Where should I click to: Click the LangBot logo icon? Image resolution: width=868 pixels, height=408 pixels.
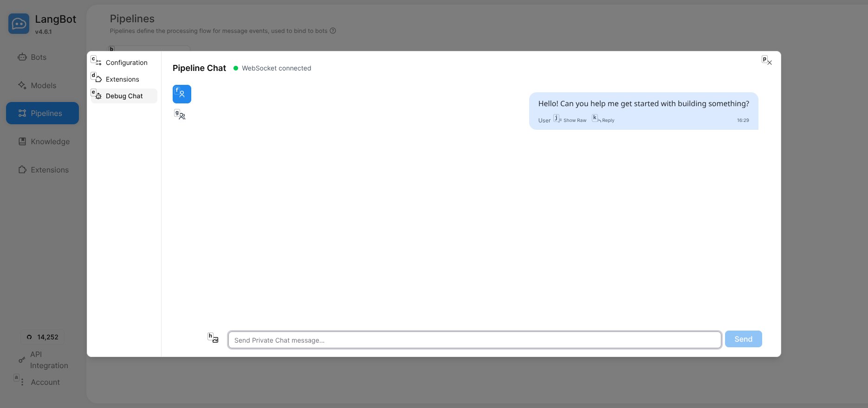(19, 24)
